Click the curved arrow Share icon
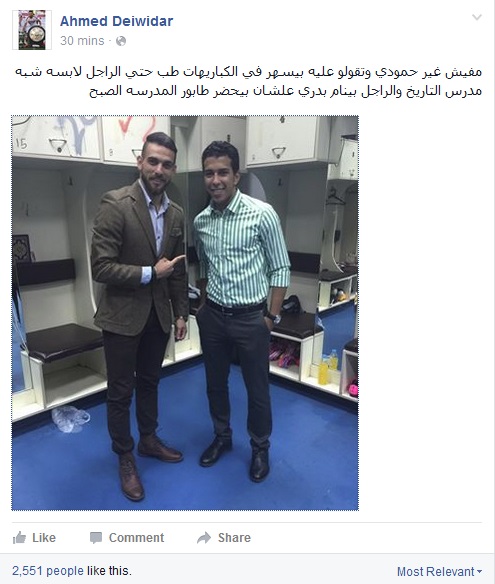The width and height of the screenshot is (495, 584). (x=204, y=538)
